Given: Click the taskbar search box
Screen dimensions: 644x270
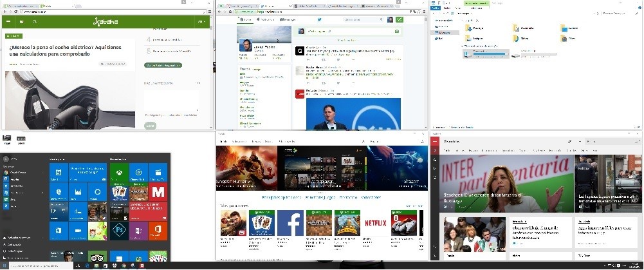Looking at the screenshot, I should 42,266.
